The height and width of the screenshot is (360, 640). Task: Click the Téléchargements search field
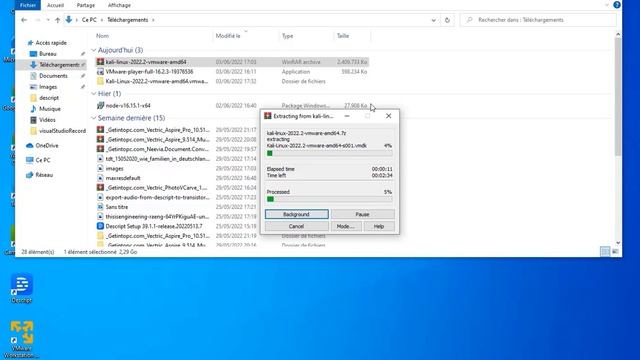[538, 20]
